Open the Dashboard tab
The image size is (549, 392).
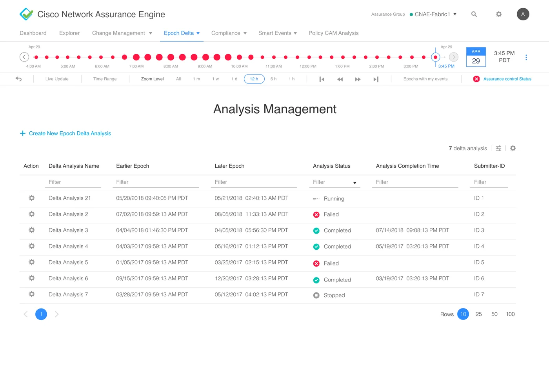tap(33, 33)
